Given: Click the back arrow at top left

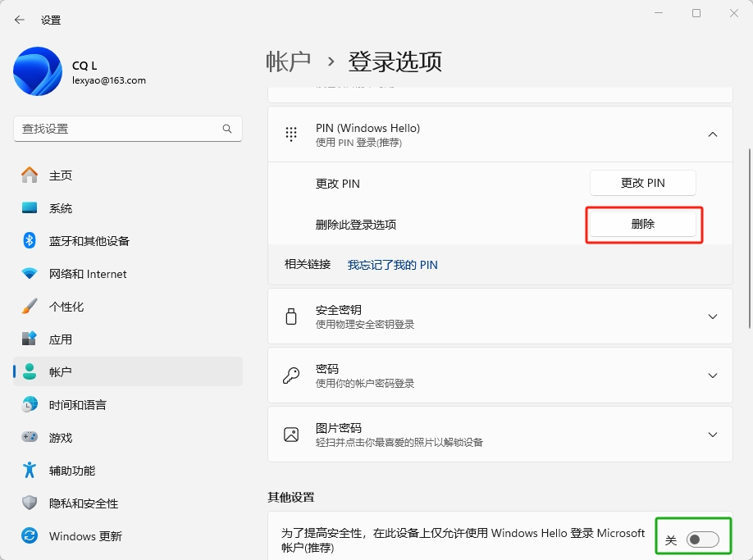Looking at the screenshot, I should [18, 19].
